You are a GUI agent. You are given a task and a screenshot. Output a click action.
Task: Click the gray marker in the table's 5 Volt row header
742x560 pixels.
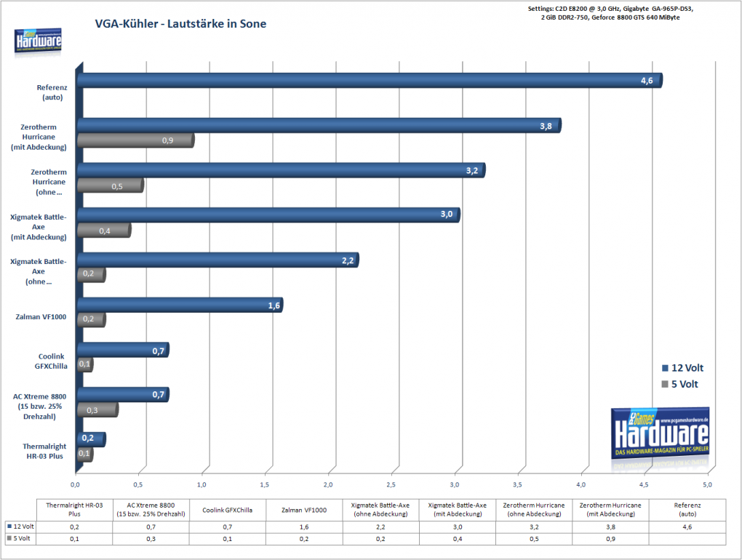(9, 538)
